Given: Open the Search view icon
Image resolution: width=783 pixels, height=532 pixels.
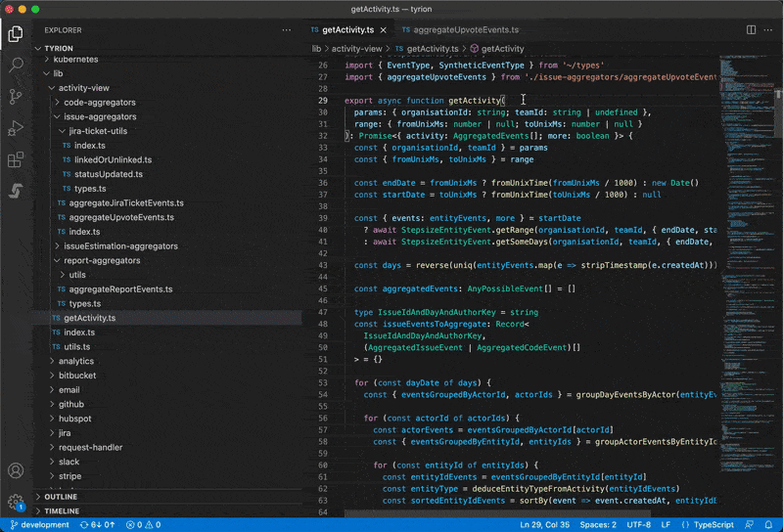Looking at the screenshot, I should (16, 66).
